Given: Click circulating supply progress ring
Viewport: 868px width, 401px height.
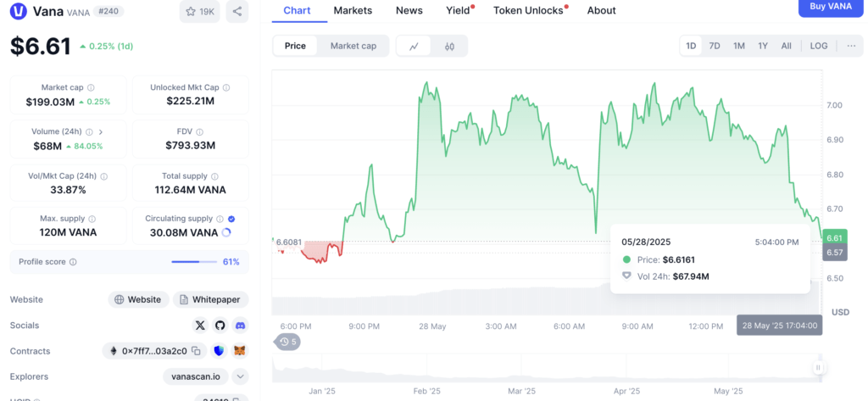Looking at the screenshot, I should click(226, 232).
